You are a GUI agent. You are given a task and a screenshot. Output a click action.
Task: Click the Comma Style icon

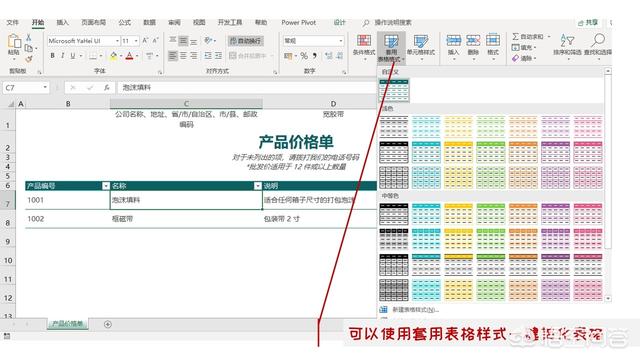tap(315, 56)
